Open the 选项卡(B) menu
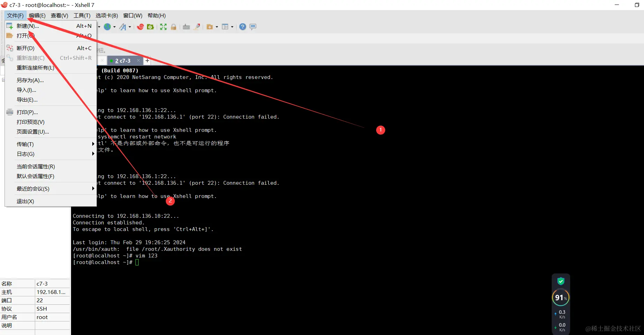Image resolution: width=644 pixels, height=335 pixels. pos(107,16)
